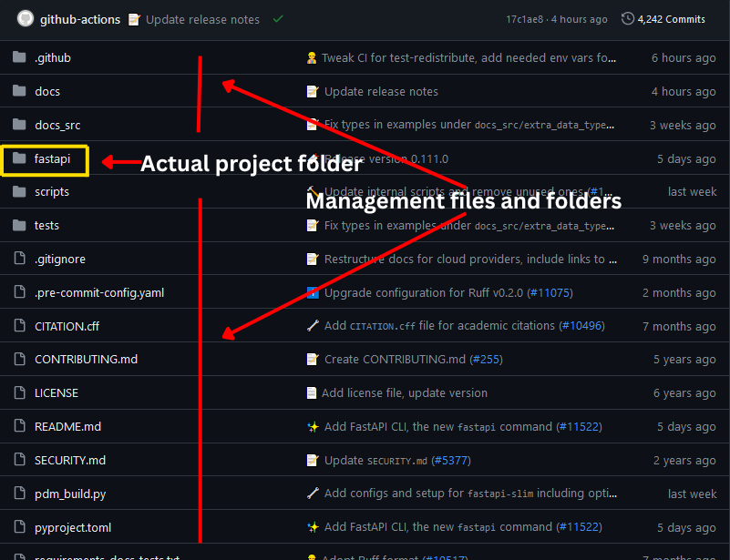Click the github-actions avatar icon
This screenshot has height=560, width=730.
[x=26, y=19]
